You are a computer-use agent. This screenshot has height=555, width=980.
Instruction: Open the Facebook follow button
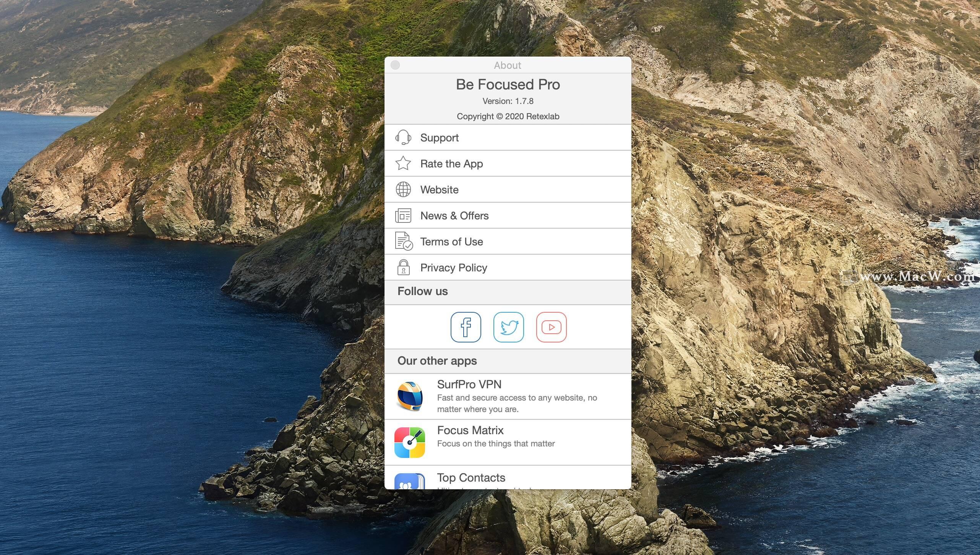[x=466, y=327]
